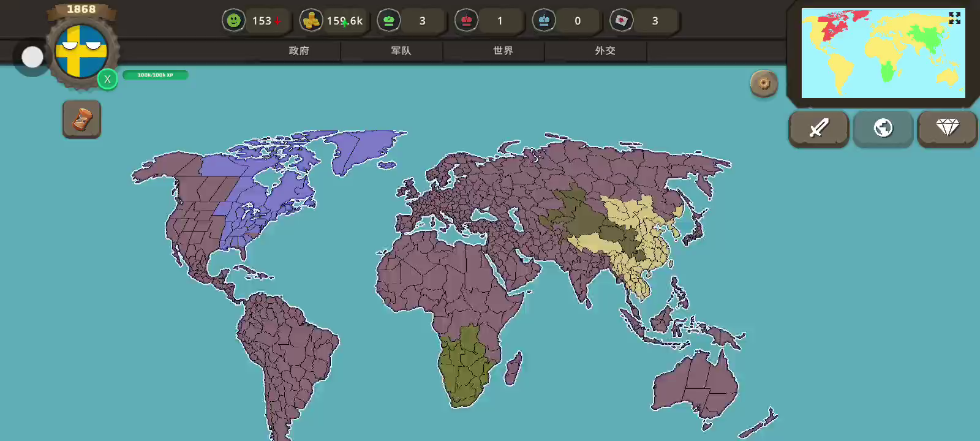This screenshot has height=441, width=980.
Task: Click the green crown counter icon
Action: pyautogui.click(x=389, y=21)
